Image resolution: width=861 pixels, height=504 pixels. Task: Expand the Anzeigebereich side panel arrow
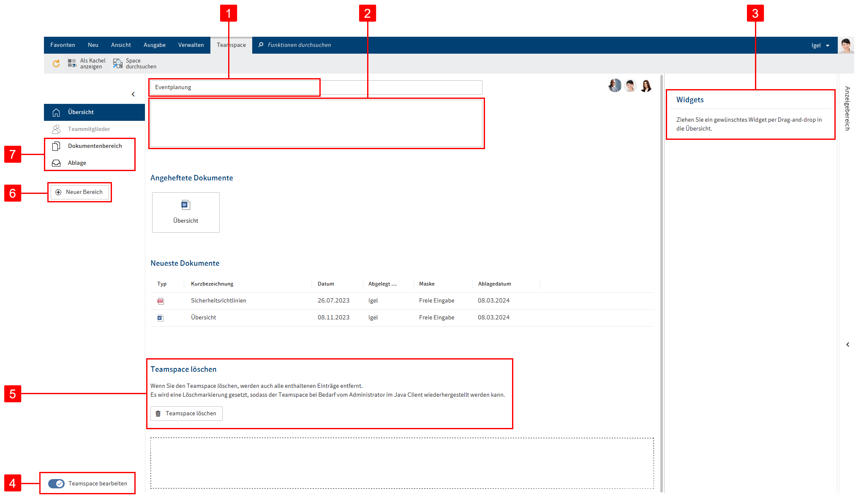click(x=847, y=345)
